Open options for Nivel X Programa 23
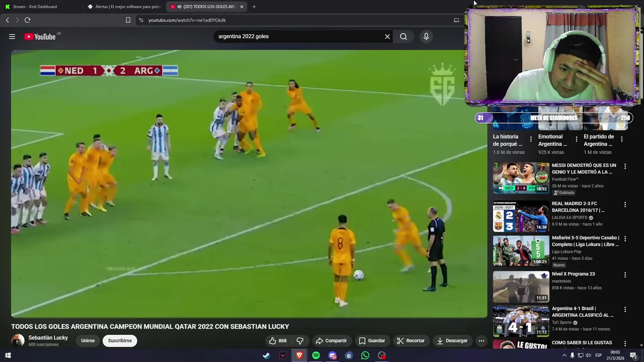 [625, 275]
